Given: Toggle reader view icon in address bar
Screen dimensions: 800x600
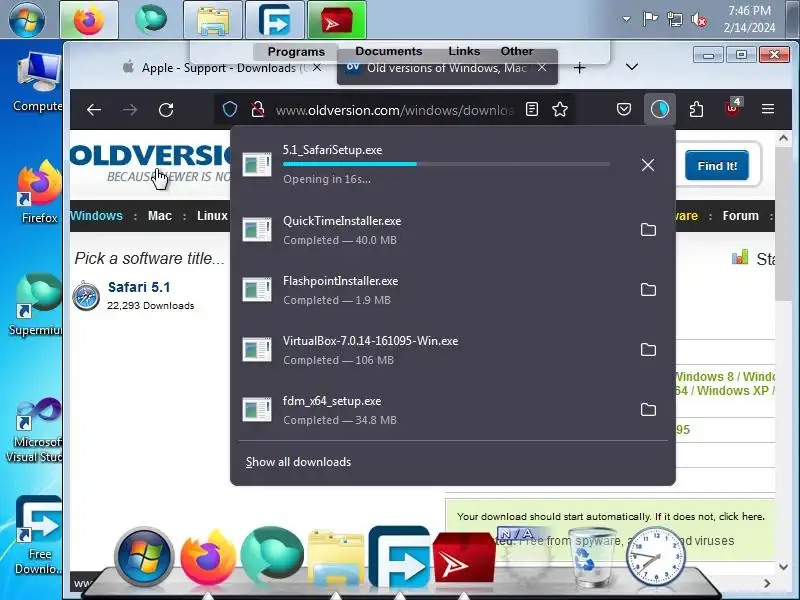Looking at the screenshot, I should [532, 109].
